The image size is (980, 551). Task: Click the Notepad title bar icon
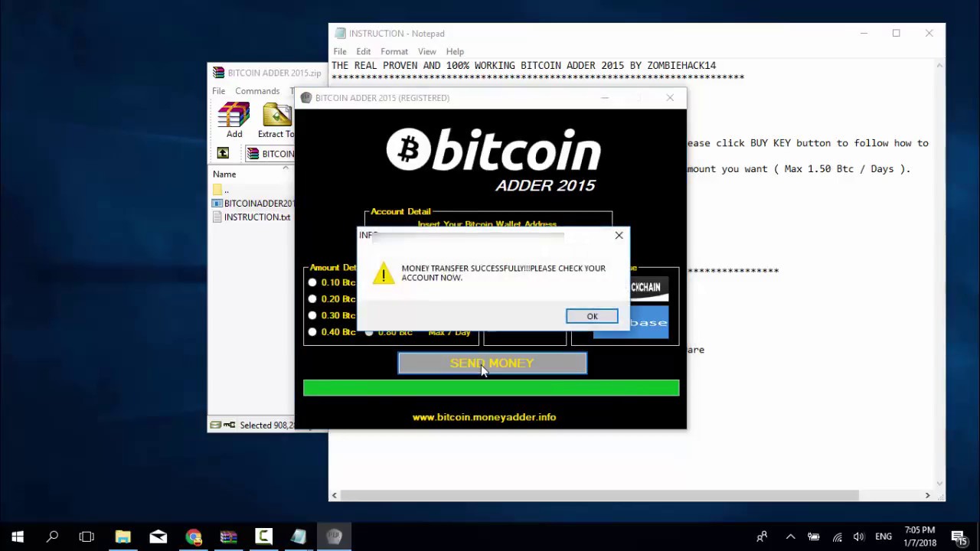pos(341,34)
